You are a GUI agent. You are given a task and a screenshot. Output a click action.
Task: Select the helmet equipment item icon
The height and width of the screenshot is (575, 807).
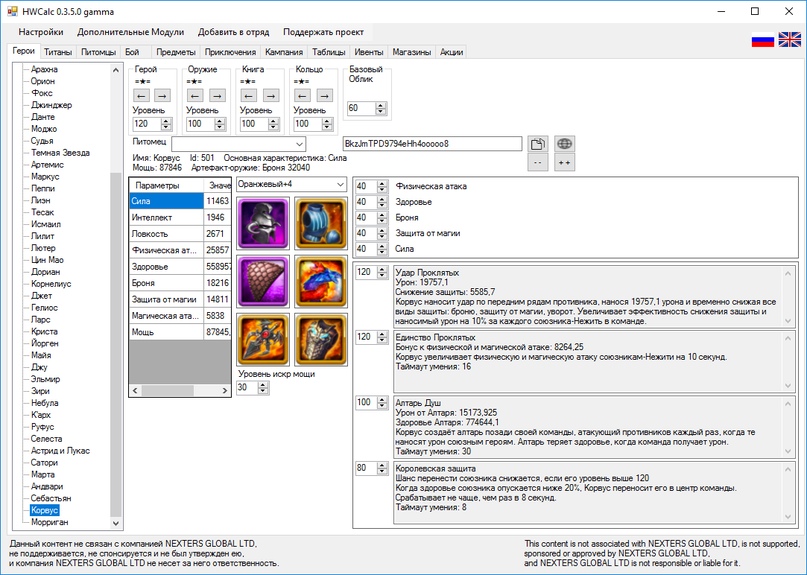pos(263,222)
